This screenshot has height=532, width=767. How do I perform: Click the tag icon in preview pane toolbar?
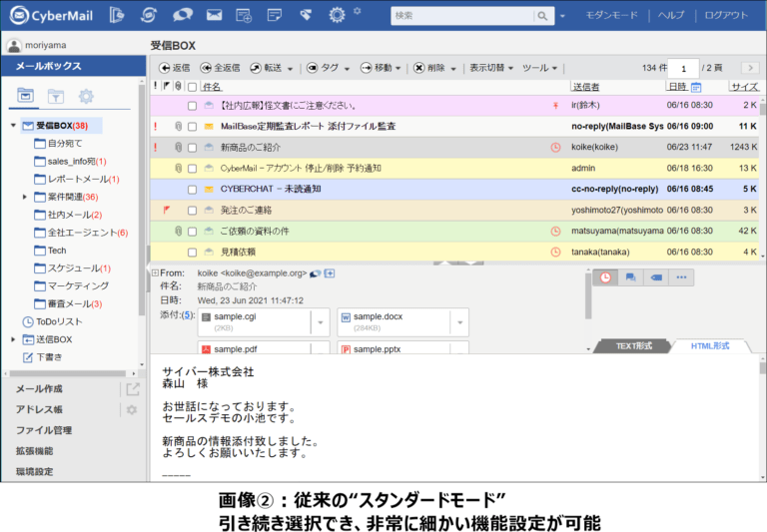pyautogui.click(x=656, y=277)
